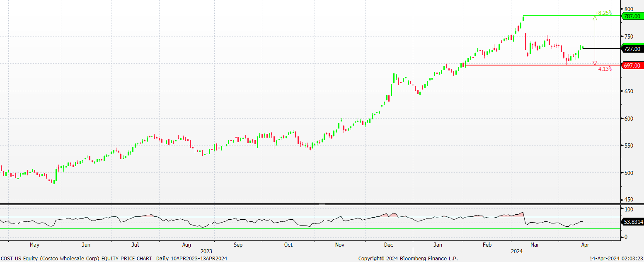Click the 14-Apr-2024 02:03:23 timestamp

[x=616, y=258]
